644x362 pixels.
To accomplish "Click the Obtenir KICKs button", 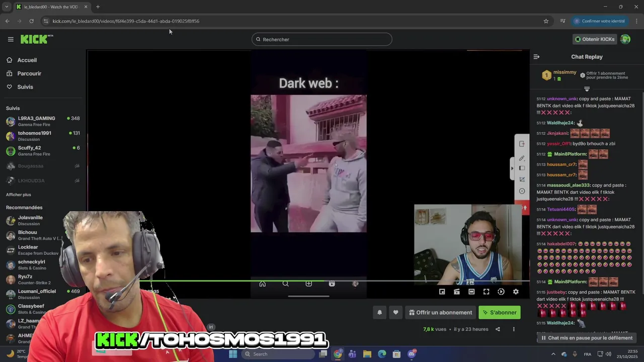I will pos(595,39).
